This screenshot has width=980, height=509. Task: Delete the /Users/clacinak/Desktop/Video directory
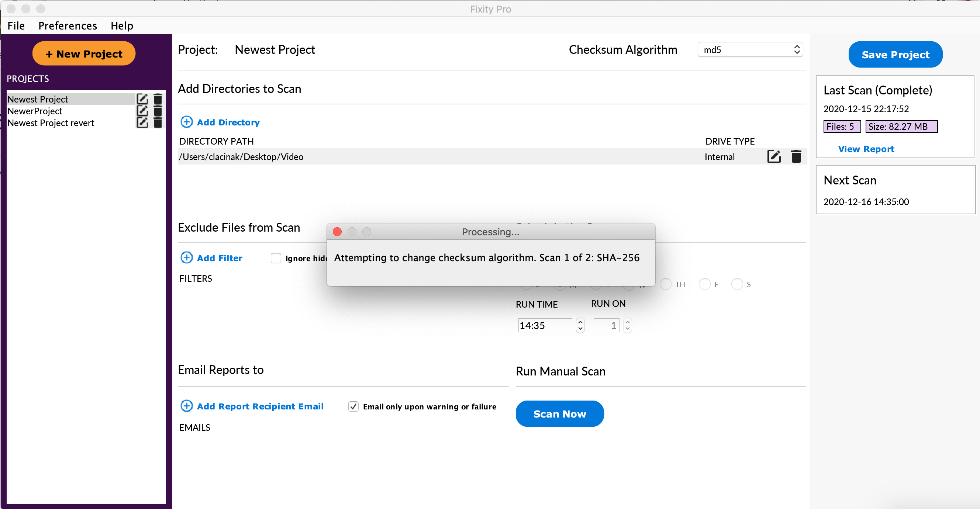point(796,157)
